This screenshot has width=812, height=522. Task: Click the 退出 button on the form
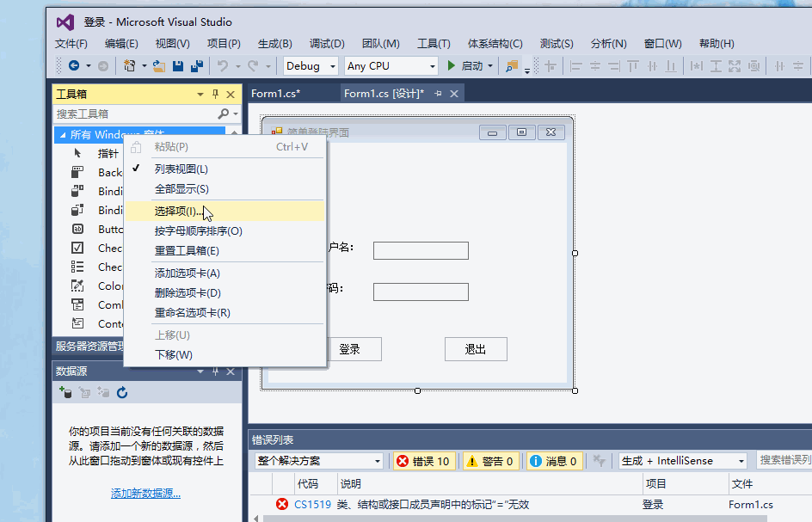point(476,349)
